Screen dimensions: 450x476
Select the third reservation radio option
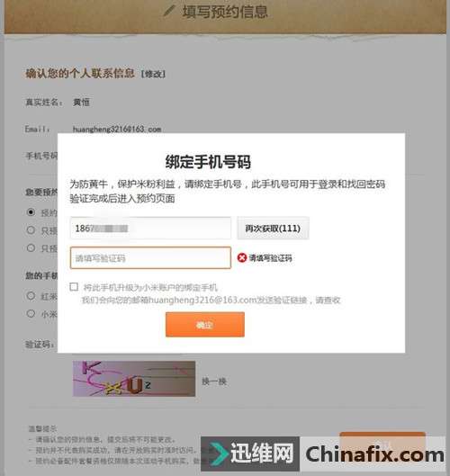pyautogui.click(x=31, y=247)
